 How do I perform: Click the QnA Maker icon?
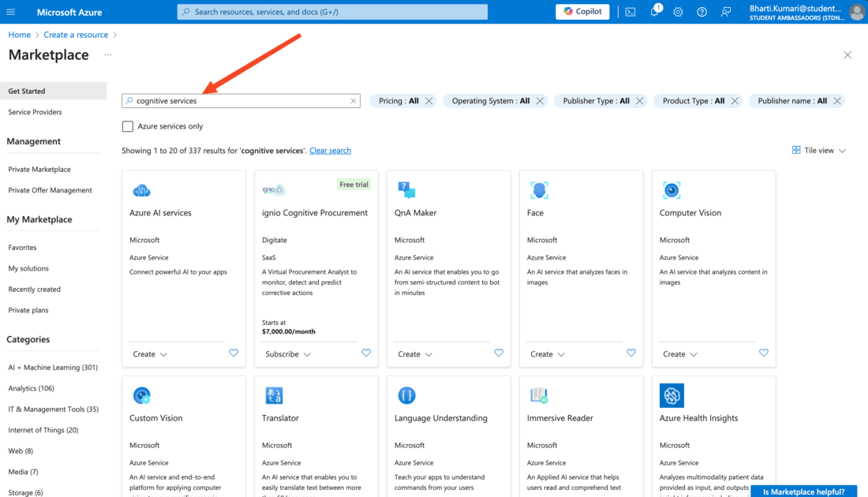[x=406, y=190]
